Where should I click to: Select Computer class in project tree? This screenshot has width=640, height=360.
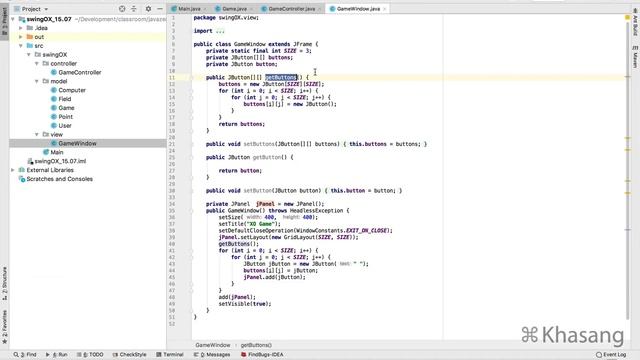point(72,90)
